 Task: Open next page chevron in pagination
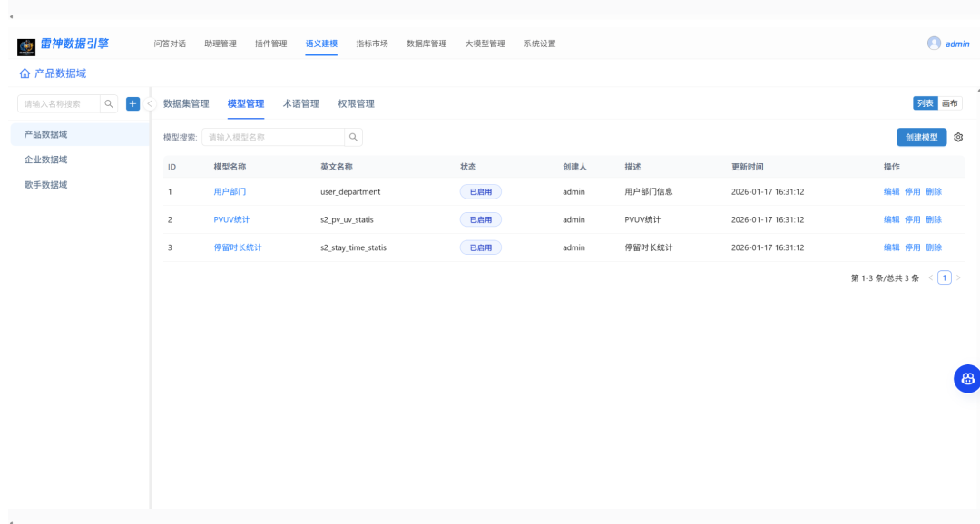pos(958,277)
